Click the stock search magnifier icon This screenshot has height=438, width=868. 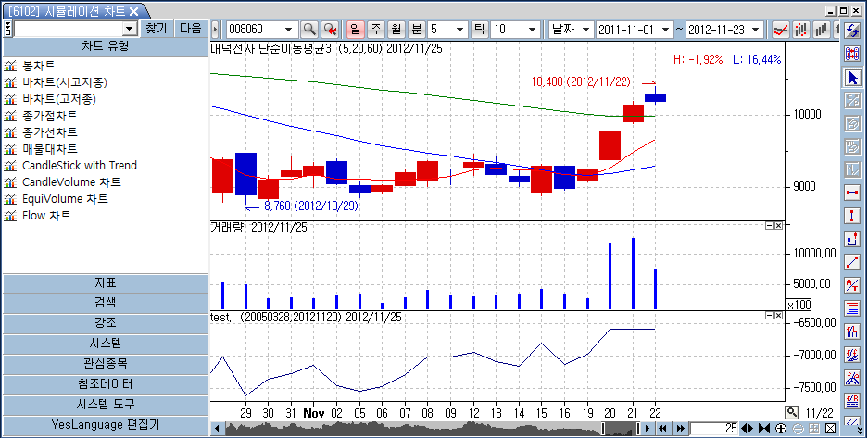(309, 30)
